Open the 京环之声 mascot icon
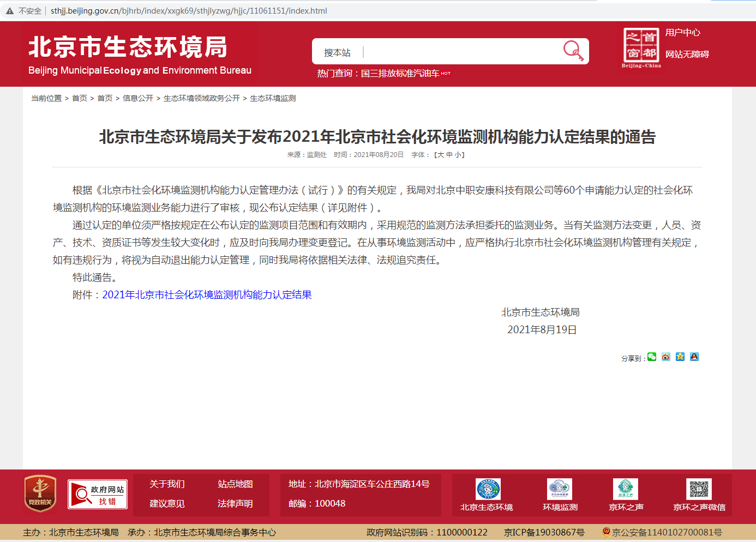Image resolution: width=756 pixels, height=542 pixels. pos(625,490)
